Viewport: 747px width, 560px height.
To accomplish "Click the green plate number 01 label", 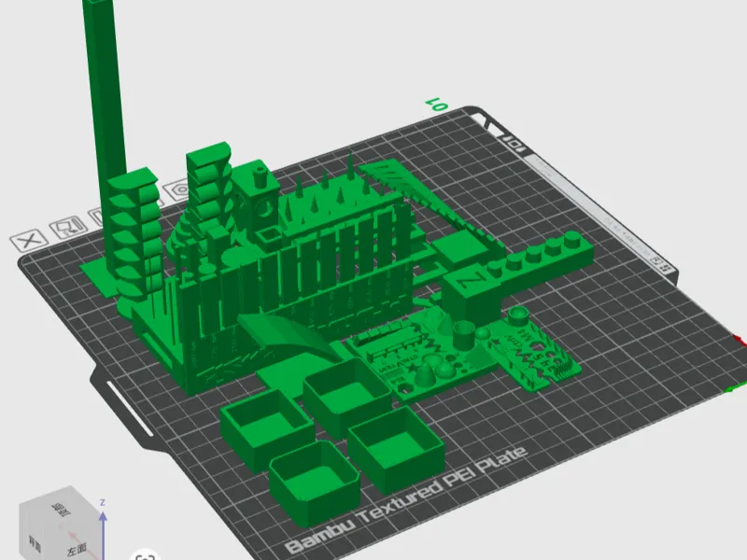I will click(x=437, y=105).
